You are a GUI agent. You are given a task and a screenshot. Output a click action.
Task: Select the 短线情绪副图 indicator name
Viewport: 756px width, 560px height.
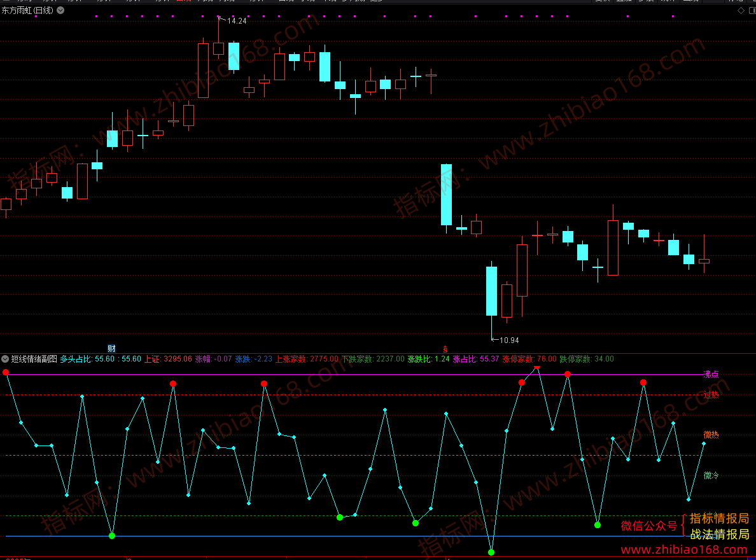[x=34, y=359]
